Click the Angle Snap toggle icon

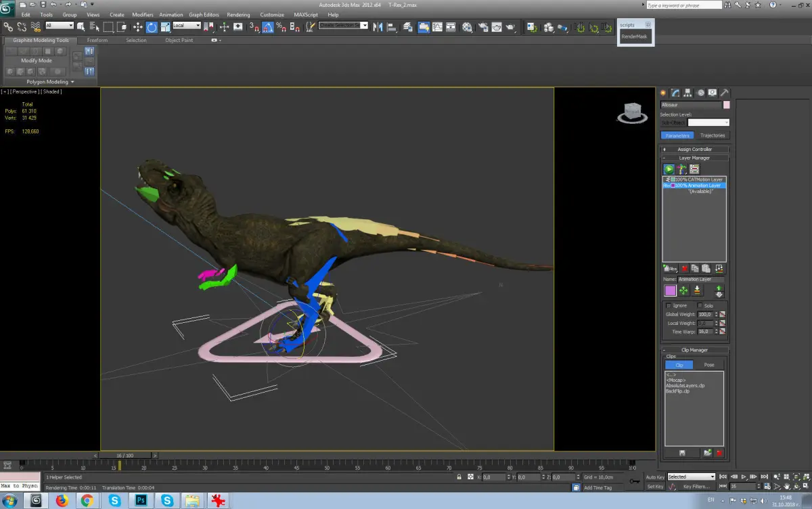point(268,27)
